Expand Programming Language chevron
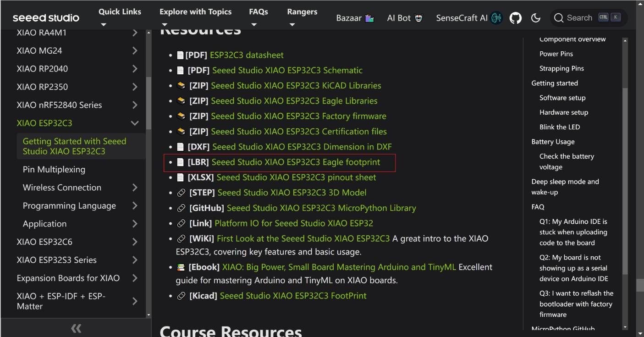This screenshot has width=644, height=337. (135, 205)
